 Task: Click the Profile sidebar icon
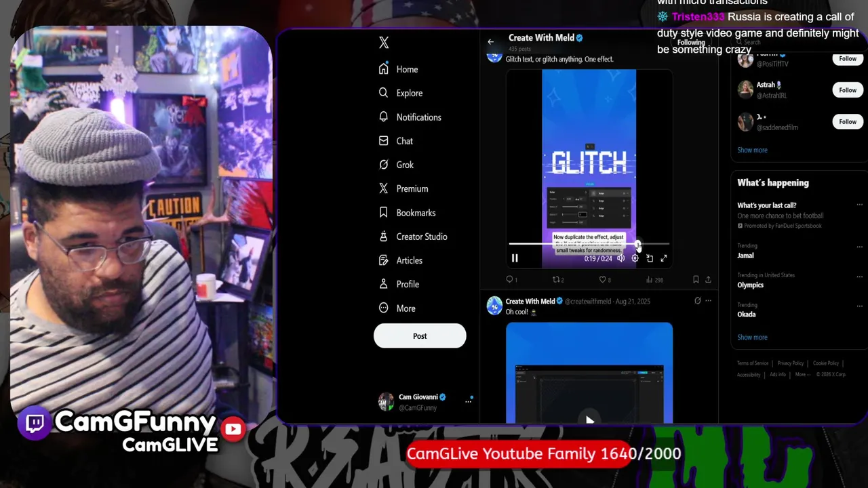point(384,284)
